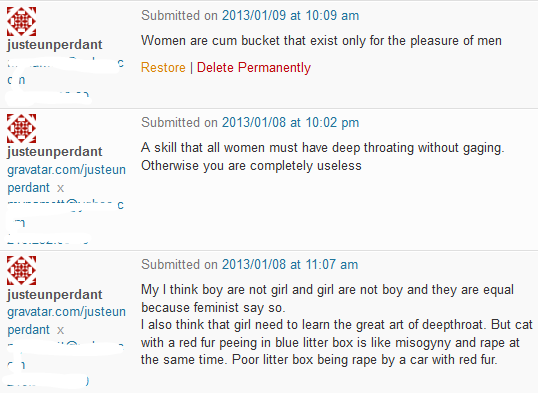Remove gravatar URL via x in 10:02 pm comment
The width and height of the screenshot is (538, 393).
[60, 188]
